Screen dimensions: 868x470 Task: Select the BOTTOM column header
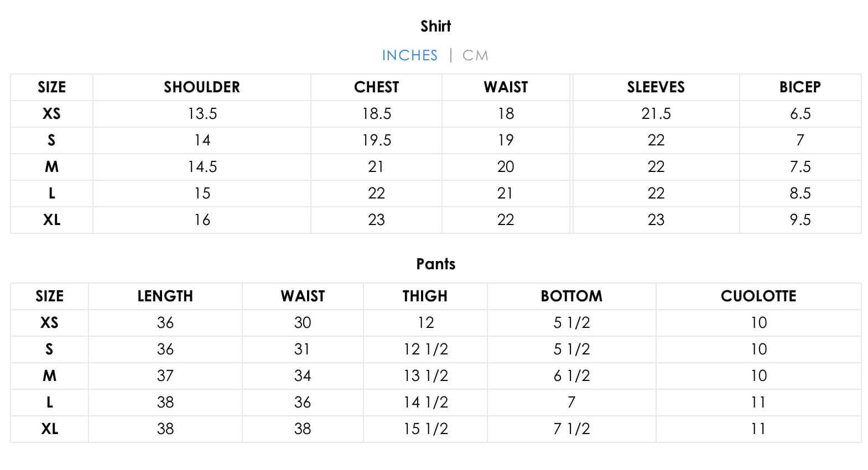[x=571, y=296]
